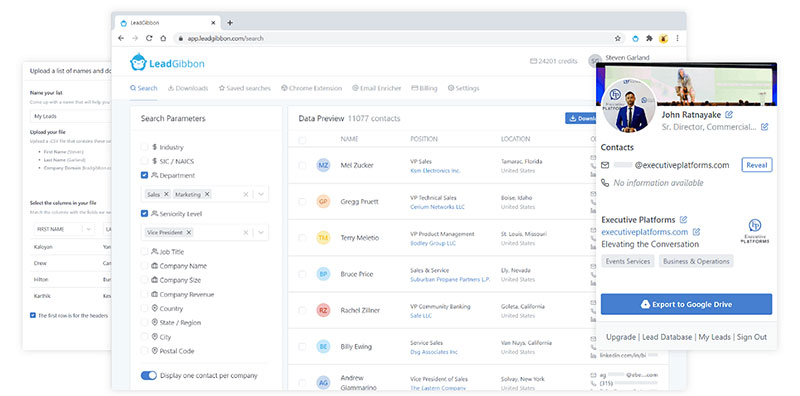Expand the Department dropdown arrow
The width and height of the screenshot is (800, 396).
click(x=261, y=194)
